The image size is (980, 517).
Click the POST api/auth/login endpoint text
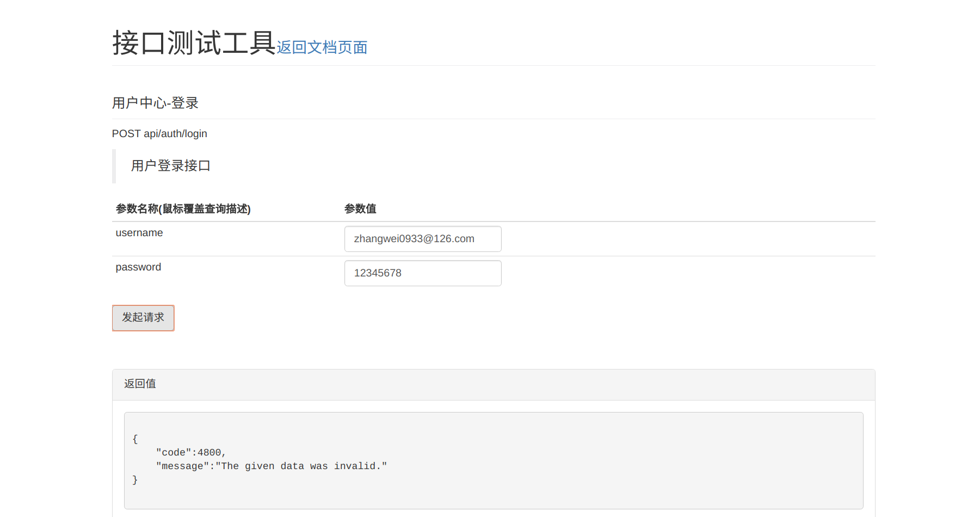point(159,134)
